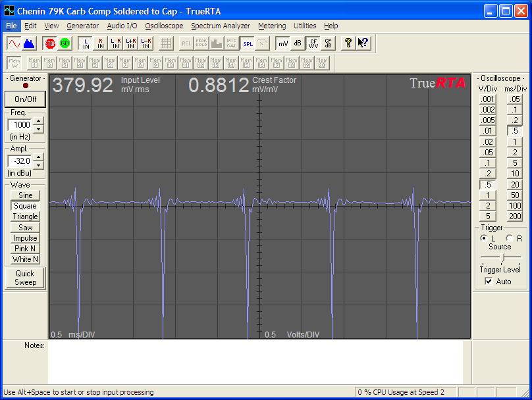Click the Mem W memory button
The width and height of the screenshot is (532, 400).
(x=14, y=63)
